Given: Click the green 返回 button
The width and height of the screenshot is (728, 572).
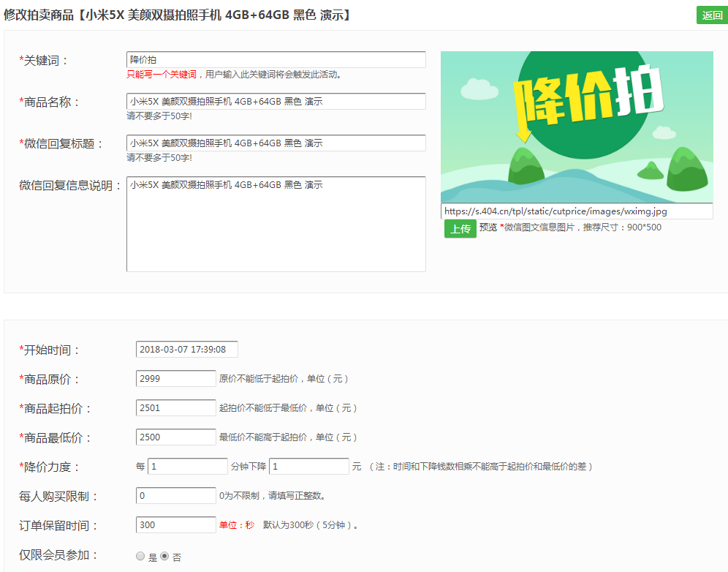Looking at the screenshot, I should [x=711, y=15].
